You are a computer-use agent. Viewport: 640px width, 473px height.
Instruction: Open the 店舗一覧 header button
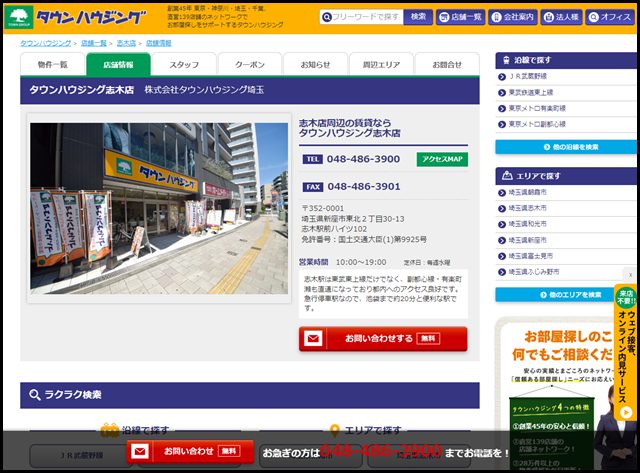click(x=460, y=17)
